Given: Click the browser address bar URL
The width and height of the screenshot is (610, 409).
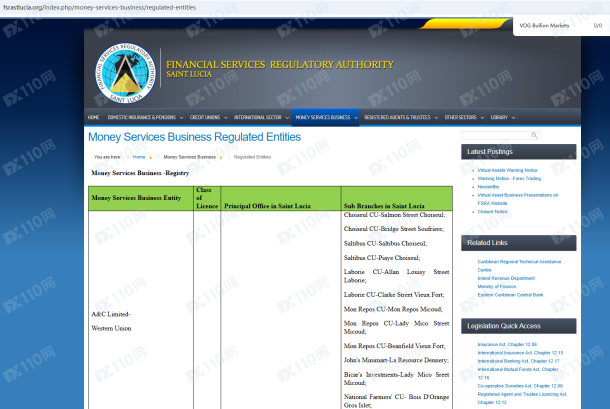Looking at the screenshot, I should pyautogui.click(x=100, y=7).
